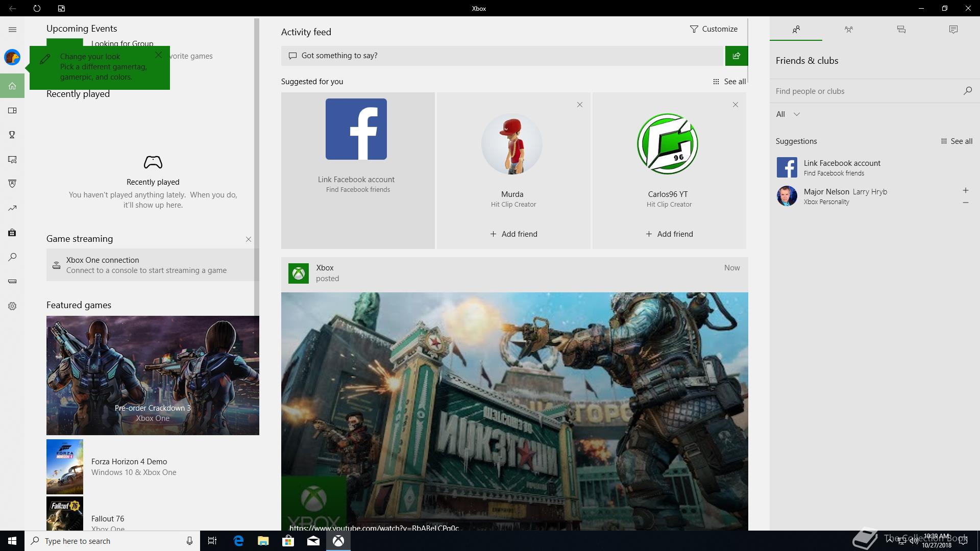Switch to Messages tab in right panel
Screen dimensions: 980x551
tap(901, 29)
